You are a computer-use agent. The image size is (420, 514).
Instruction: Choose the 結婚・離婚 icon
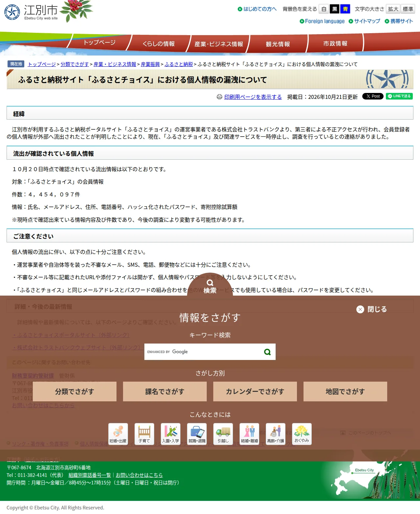tap(249, 434)
